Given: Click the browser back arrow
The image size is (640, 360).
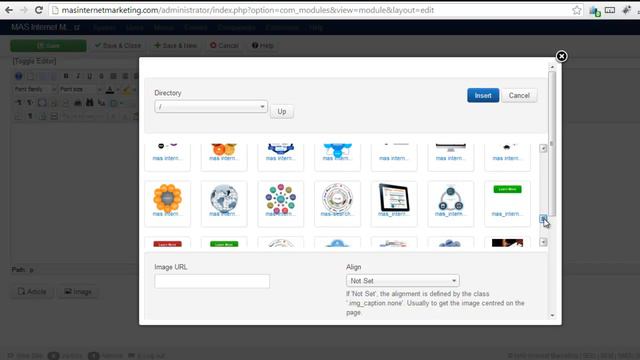Looking at the screenshot, I should pyautogui.click(x=9, y=10).
